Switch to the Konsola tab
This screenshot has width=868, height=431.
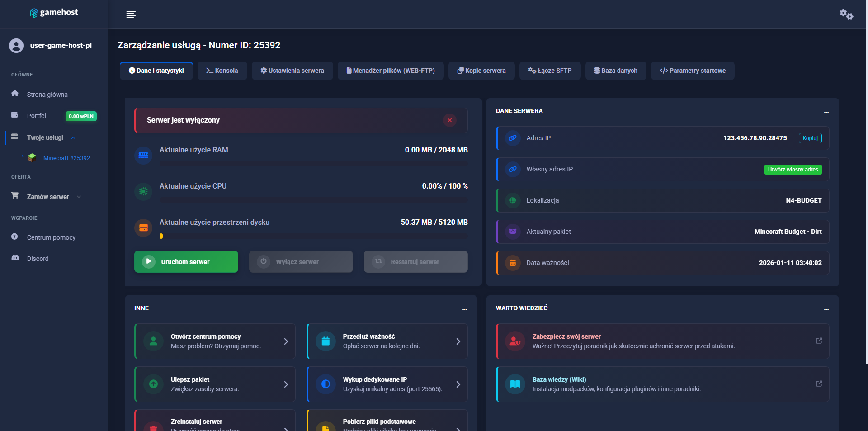222,71
